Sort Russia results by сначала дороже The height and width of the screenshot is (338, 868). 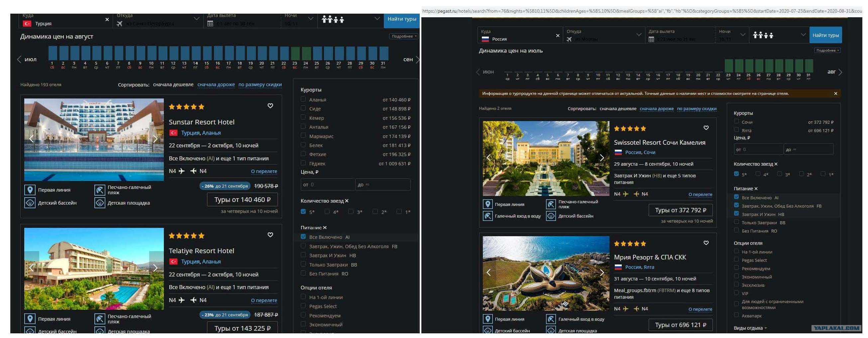(657, 108)
